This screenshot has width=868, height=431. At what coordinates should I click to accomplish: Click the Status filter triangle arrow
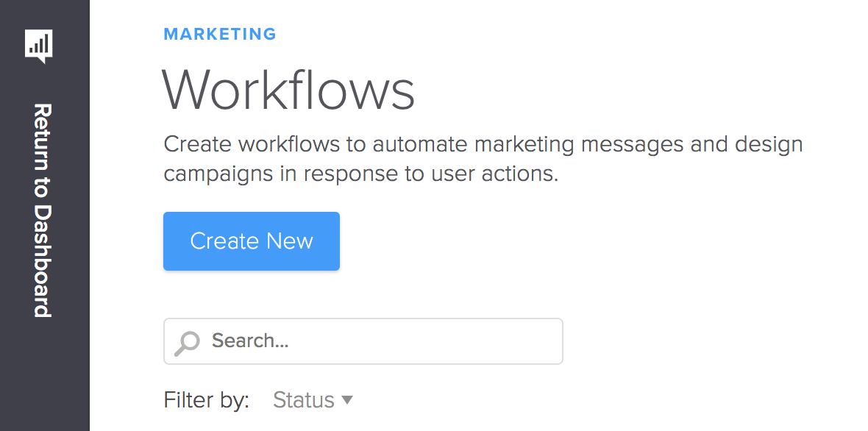[347, 400]
